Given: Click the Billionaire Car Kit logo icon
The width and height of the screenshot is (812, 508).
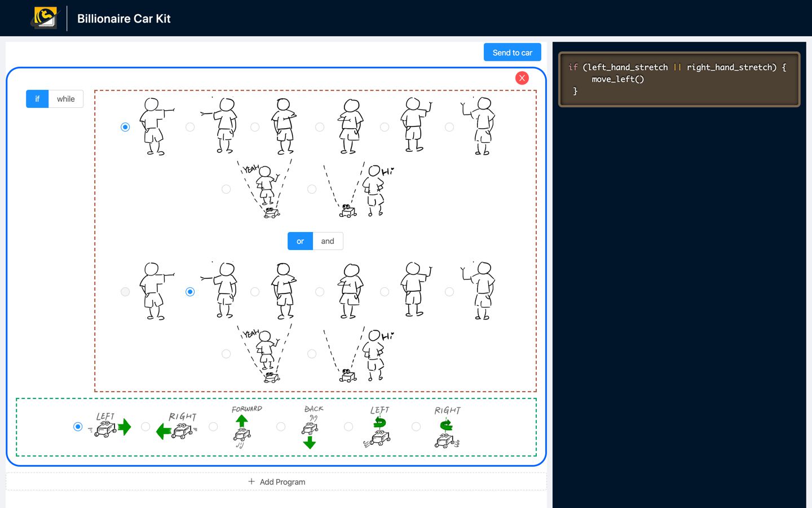Looking at the screenshot, I should (x=45, y=18).
